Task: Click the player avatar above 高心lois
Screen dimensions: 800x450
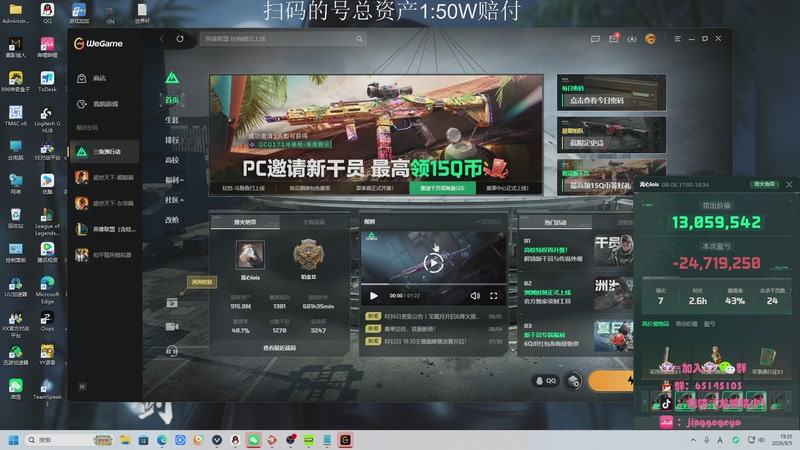Action: click(x=250, y=255)
